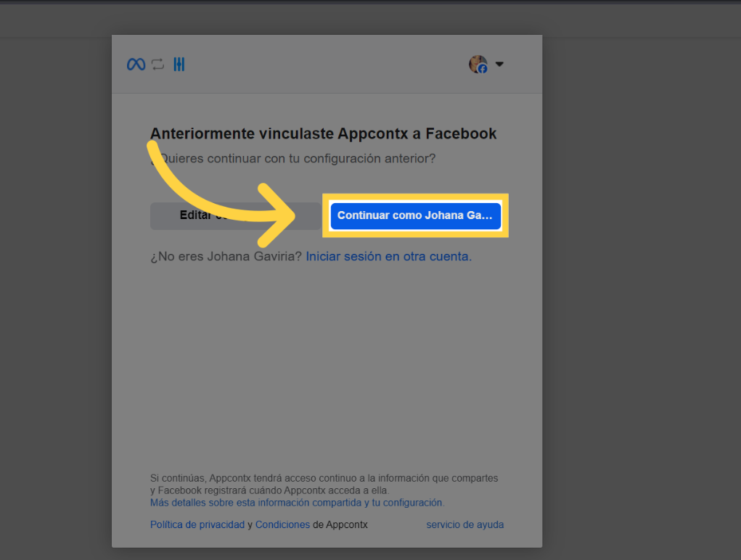Click the Si continúas, Appcontx tendrá acceso text
This screenshot has height=560, width=741.
[x=324, y=478]
